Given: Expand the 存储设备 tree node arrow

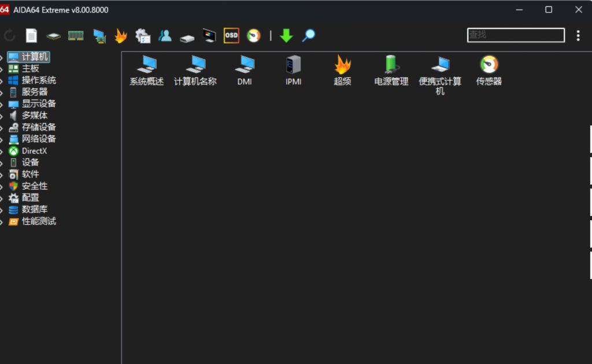Looking at the screenshot, I should (x=2, y=128).
